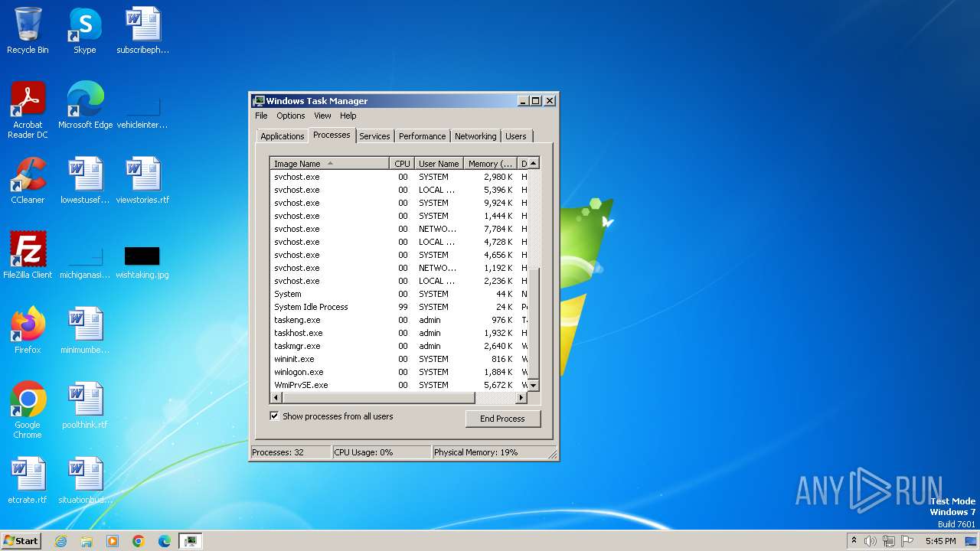Click horizontal scroll left arrow
The image size is (980, 551).
(x=276, y=398)
